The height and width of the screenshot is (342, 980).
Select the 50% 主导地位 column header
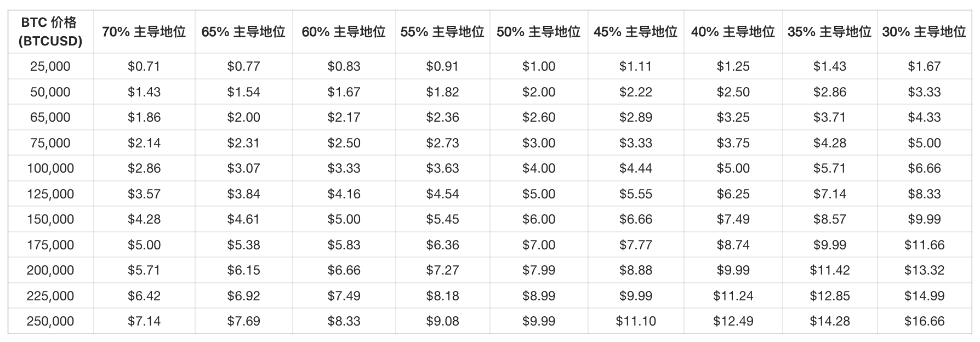[538, 32]
